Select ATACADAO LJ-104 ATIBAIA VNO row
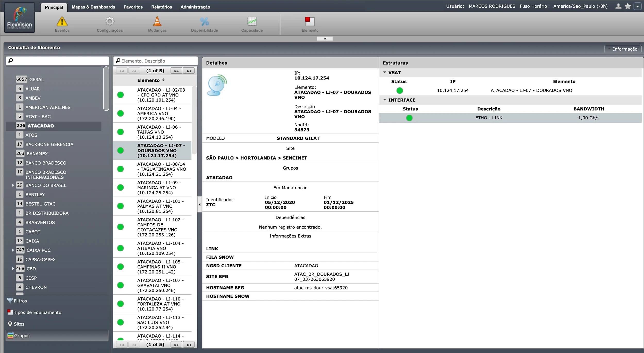 152,248
